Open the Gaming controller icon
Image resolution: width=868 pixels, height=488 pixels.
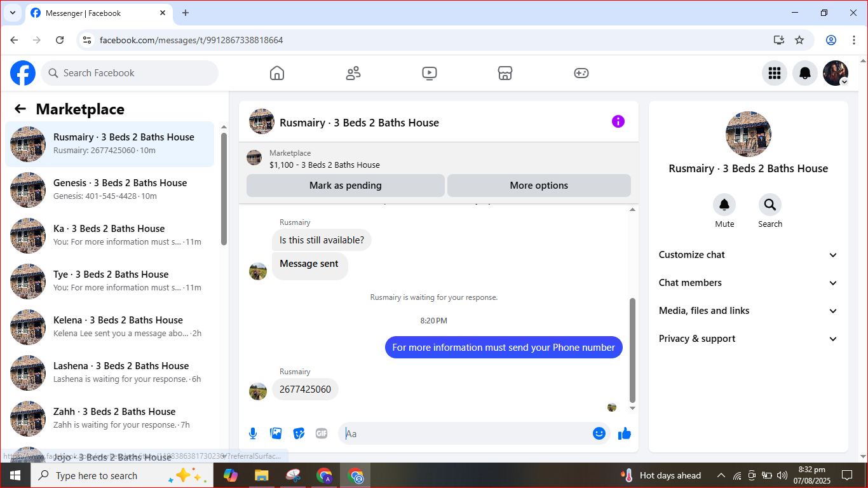pyautogui.click(x=581, y=73)
